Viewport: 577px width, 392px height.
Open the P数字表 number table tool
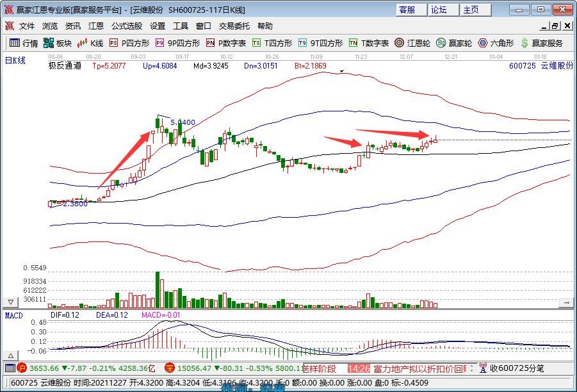[225, 44]
